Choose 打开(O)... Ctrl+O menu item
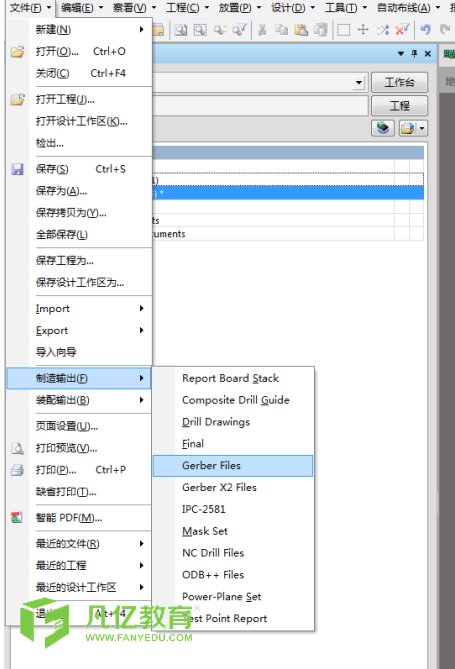455x669 pixels. tap(79, 52)
